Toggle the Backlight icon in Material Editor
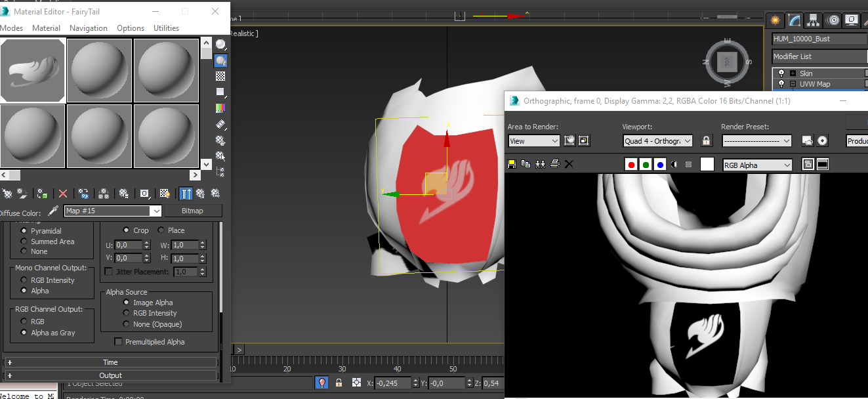 pyautogui.click(x=221, y=60)
